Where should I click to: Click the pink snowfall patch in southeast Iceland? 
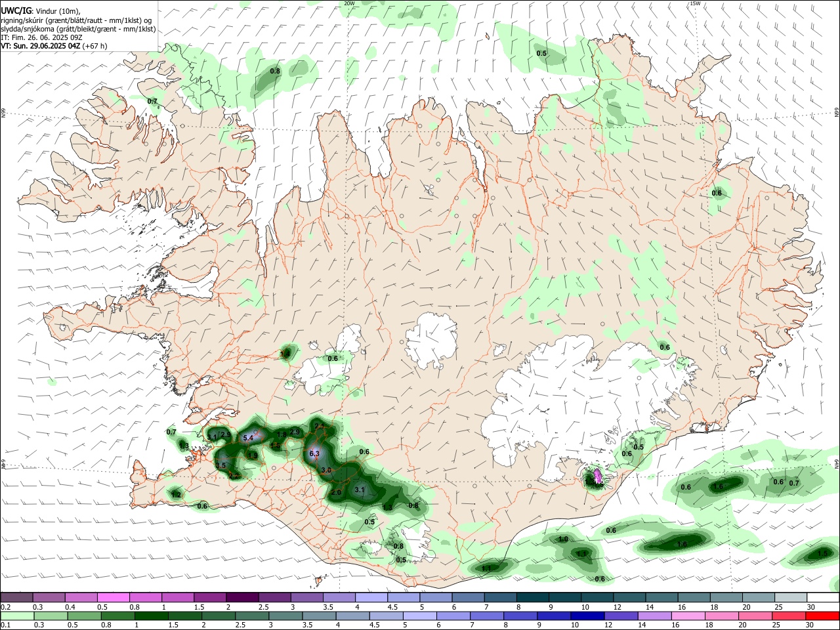coord(597,476)
